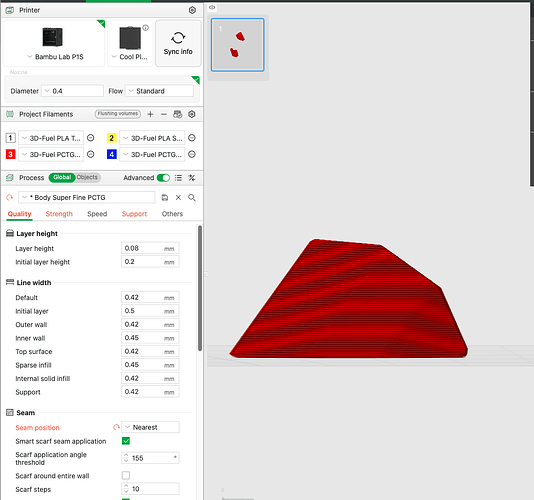Image resolution: width=534 pixels, height=500 pixels.
Task: Open Project Filaments settings gear
Action: tap(192, 114)
